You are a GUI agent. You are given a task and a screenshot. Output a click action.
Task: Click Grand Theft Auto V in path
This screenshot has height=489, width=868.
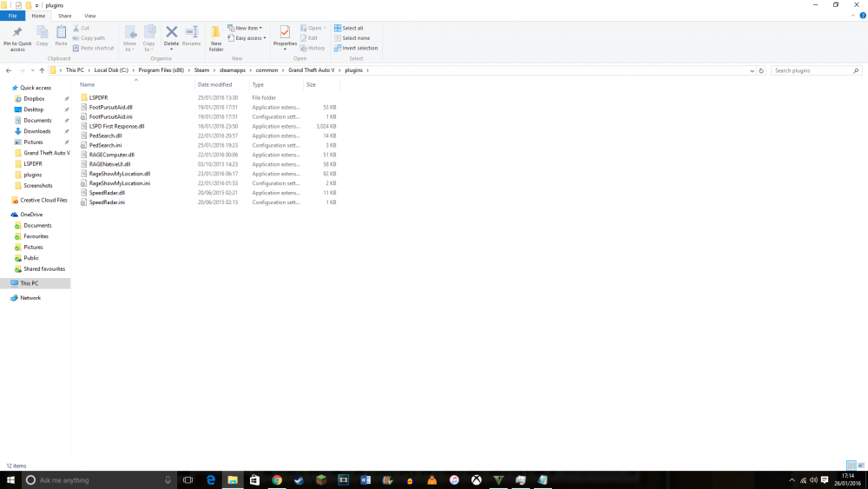coord(311,70)
